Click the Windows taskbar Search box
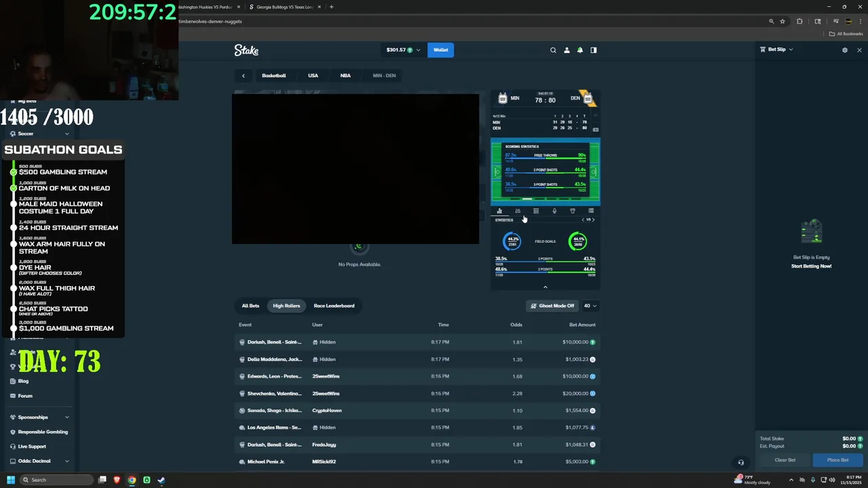This screenshot has height=488, width=868. 56,480
